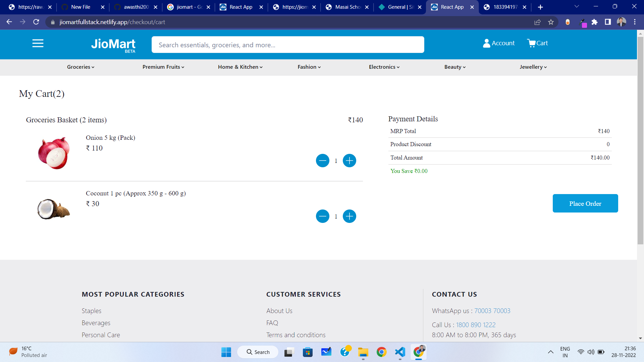The width and height of the screenshot is (644, 362).
Task: Increase Onion 5 kg quantity
Action: point(350,161)
